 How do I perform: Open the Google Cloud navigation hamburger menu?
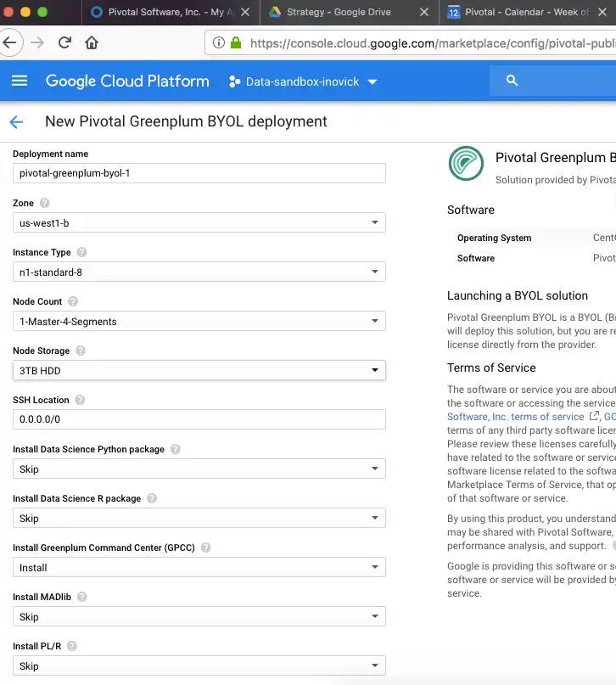[x=20, y=81]
